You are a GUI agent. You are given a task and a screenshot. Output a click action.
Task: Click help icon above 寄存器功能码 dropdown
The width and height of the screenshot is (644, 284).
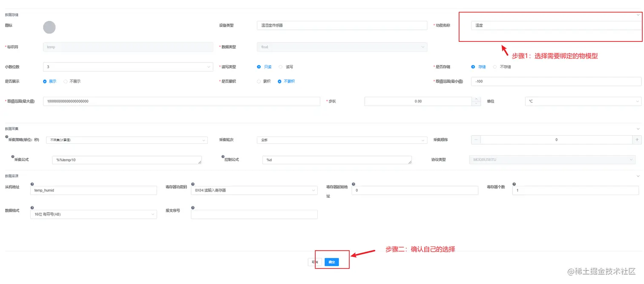click(193, 184)
